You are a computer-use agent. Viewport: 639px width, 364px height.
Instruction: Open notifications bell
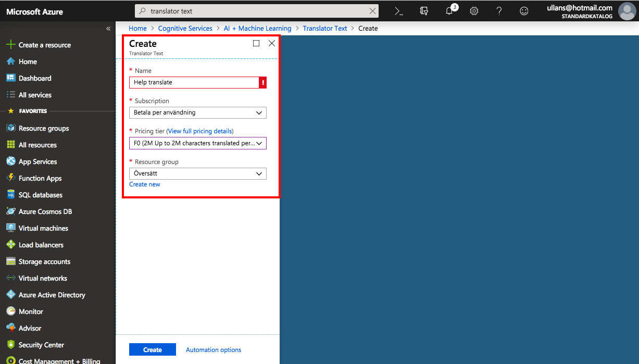tap(450, 11)
